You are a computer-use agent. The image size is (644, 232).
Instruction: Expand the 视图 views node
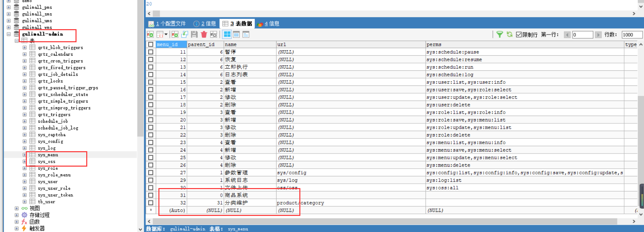point(16,208)
